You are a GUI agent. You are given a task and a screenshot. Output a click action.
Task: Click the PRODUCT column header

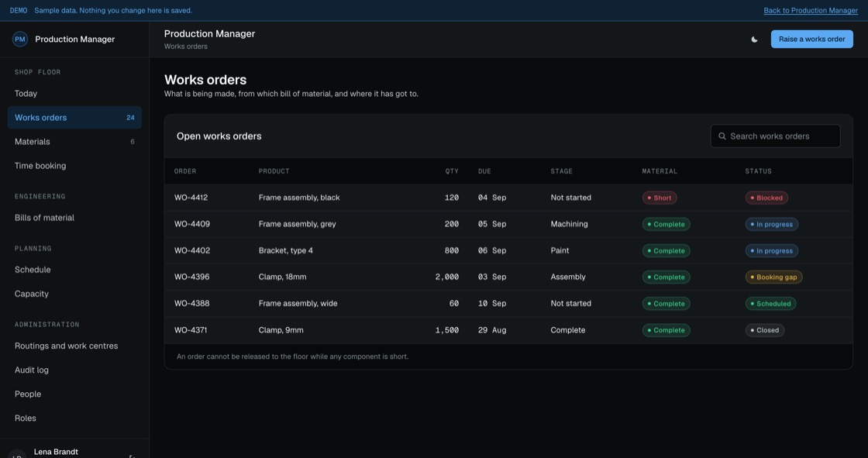(x=274, y=171)
